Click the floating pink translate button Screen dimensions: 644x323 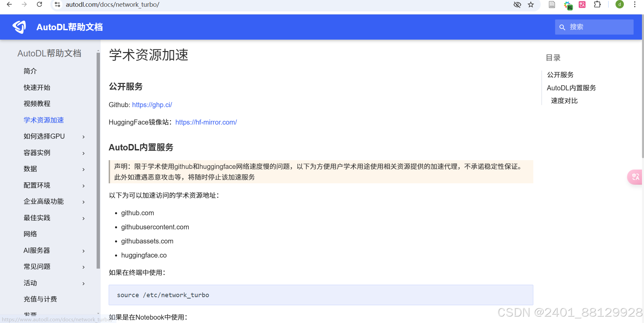(635, 177)
